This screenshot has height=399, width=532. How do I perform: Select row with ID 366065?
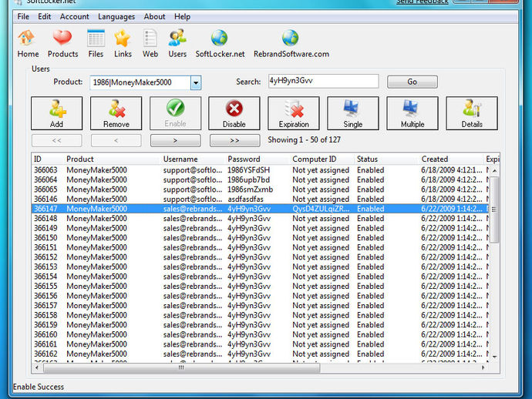(261, 189)
